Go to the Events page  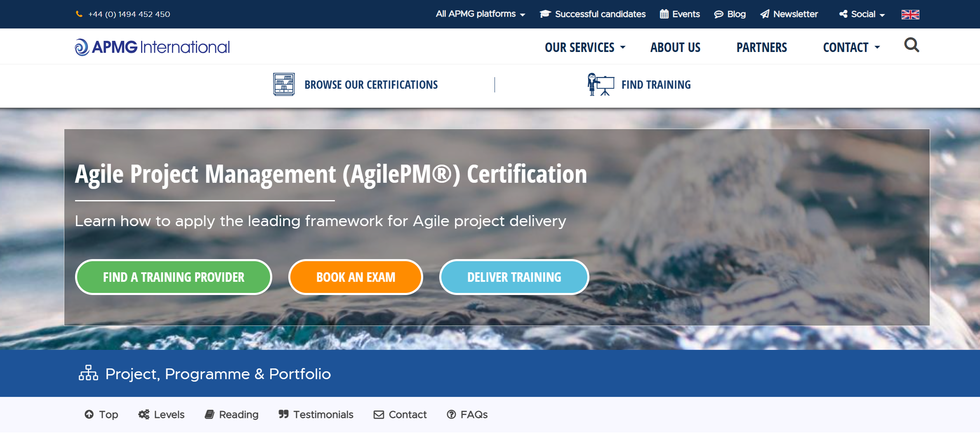click(x=686, y=14)
